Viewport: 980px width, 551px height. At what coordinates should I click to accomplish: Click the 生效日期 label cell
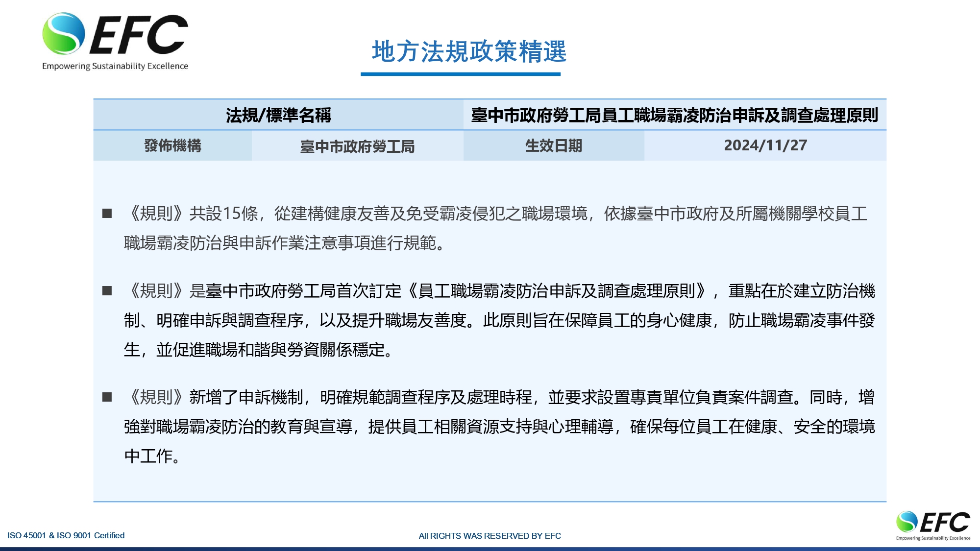point(554,145)
